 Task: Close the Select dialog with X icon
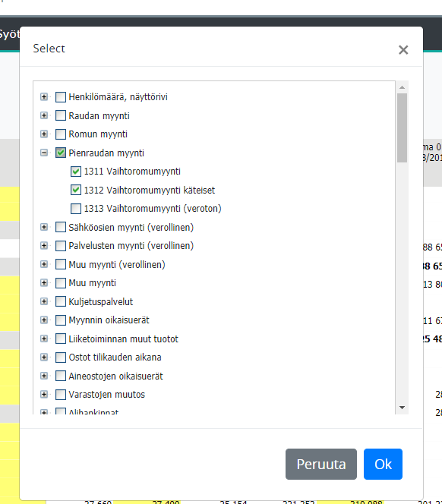[403, 50]
